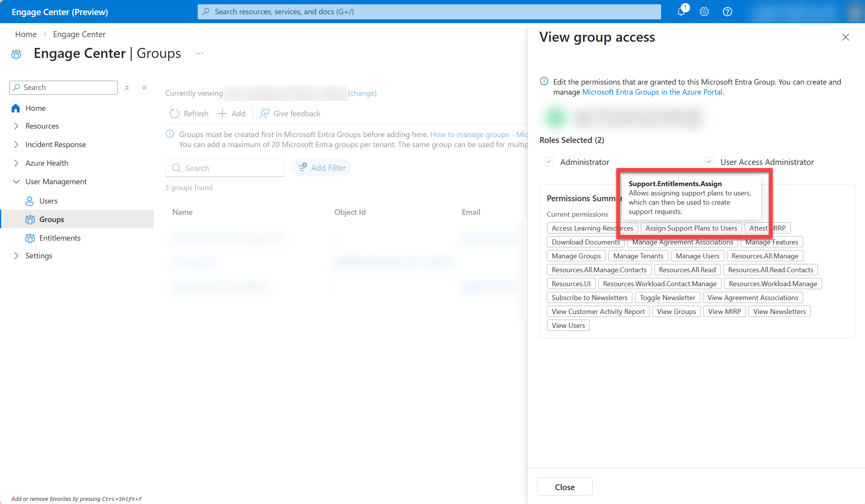Click the Manage Groups permission tag
865x504 pixels.
coord(576,256)
